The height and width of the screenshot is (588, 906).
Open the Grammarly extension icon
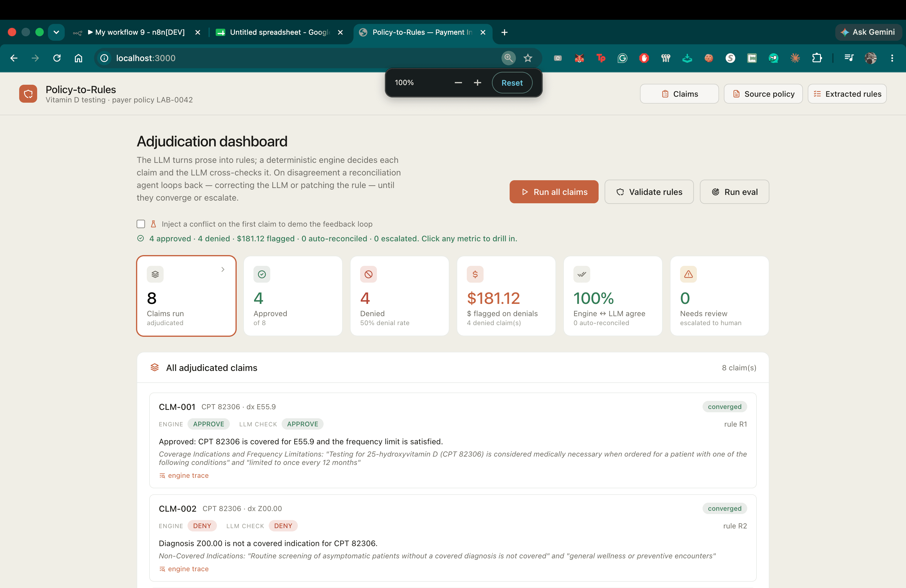point(622,58)
